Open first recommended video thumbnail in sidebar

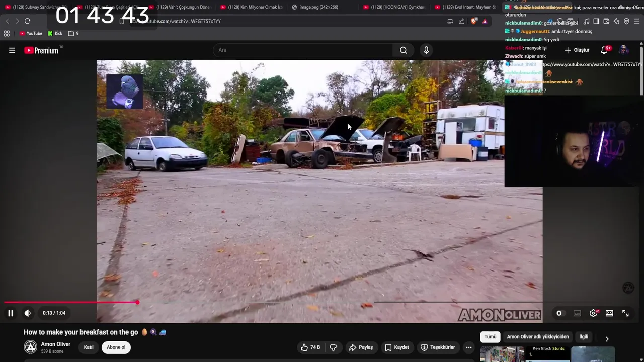(502, 354)
